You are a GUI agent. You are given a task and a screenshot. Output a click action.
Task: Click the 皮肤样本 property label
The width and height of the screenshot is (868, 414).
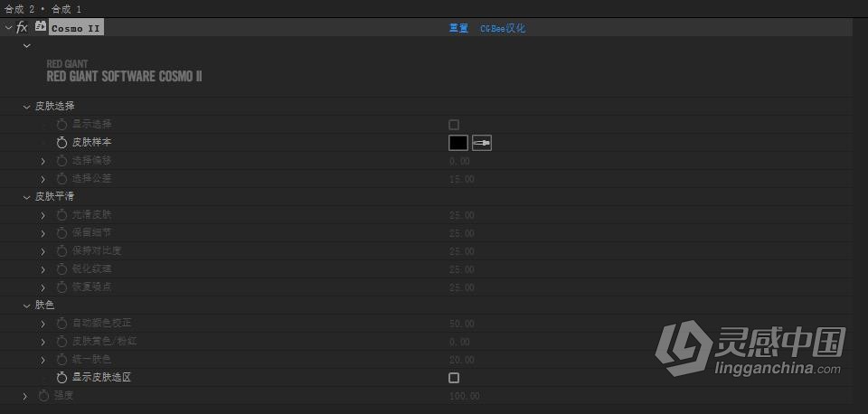tap(92, 142)
